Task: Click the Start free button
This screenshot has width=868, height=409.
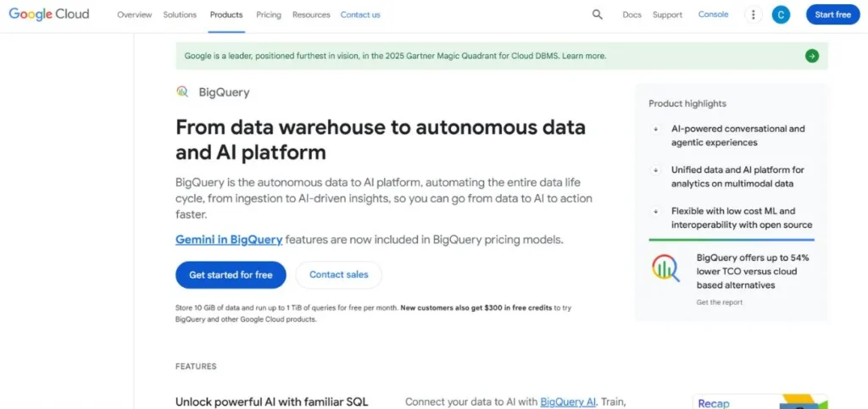Action: coord(832,14)
